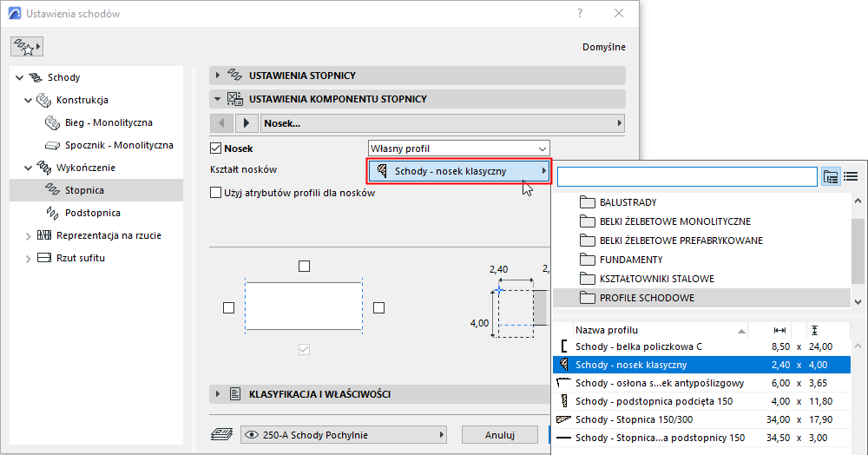Open Schody - nosek klasyczny profile picker
This screenshot has height=455, width=868.
pyautogui.click(x=459, y=171)
